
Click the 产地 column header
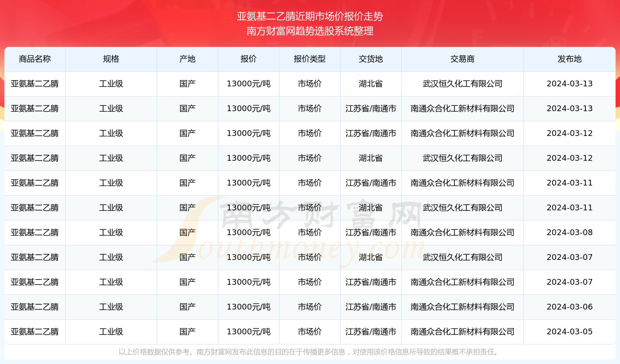[x=187, y=59]
